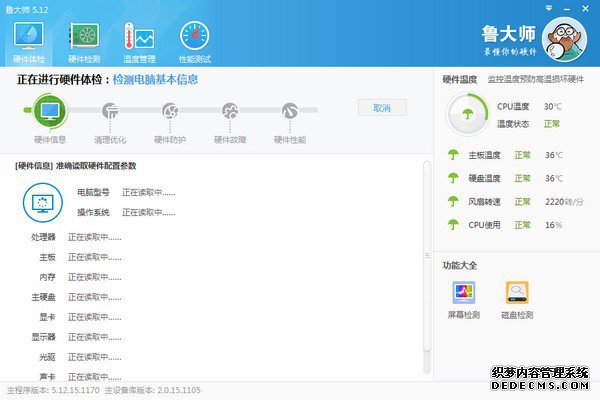Click the umbrella icon beside 硬盘温度
600x400 pixels.
[453, 178]
